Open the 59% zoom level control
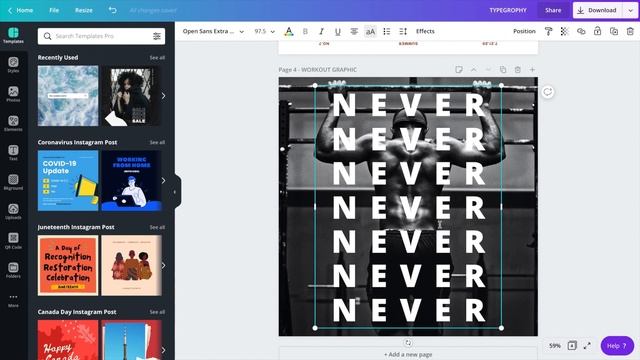The image size is (640, 360). (x=555, y=346)
